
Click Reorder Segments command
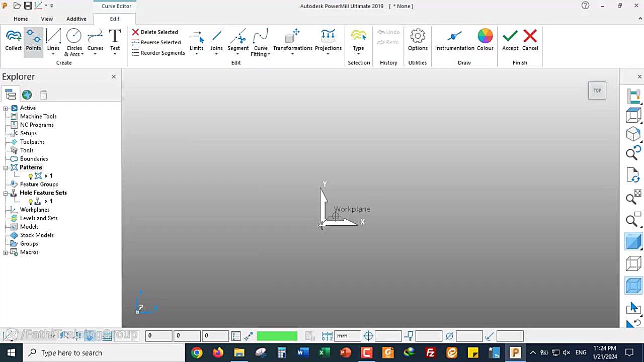158,53
